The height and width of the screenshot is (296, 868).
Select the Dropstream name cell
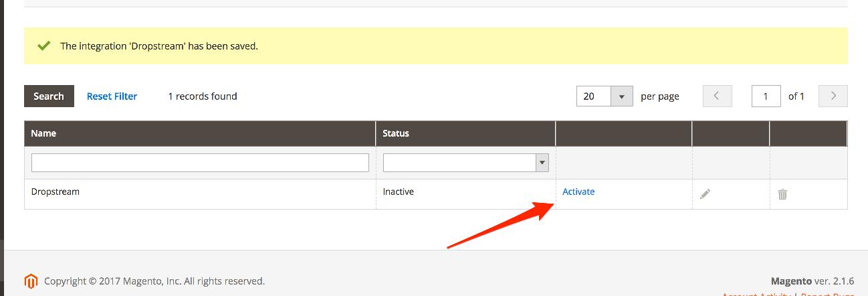(x=200, y=194)
